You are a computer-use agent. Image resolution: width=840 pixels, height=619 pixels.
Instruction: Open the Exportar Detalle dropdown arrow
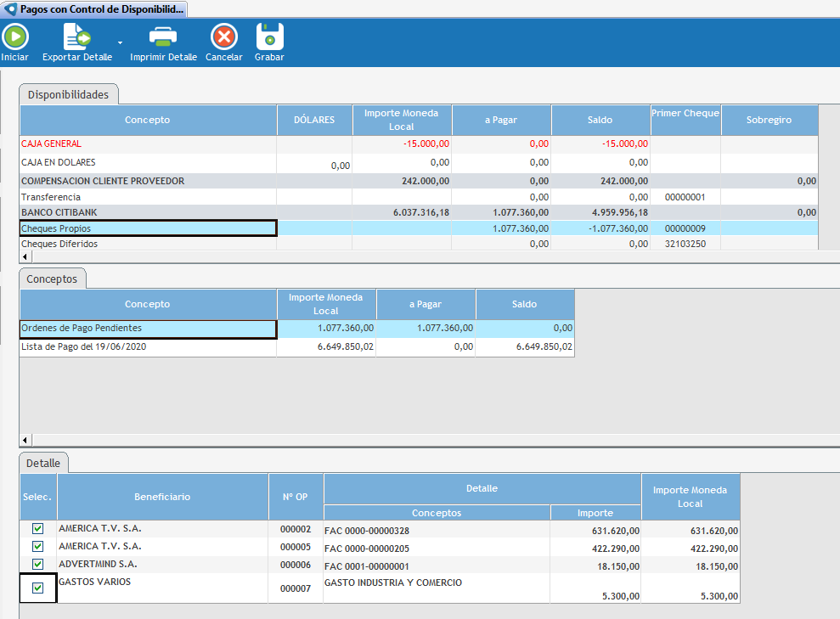(x=120, y=42)
